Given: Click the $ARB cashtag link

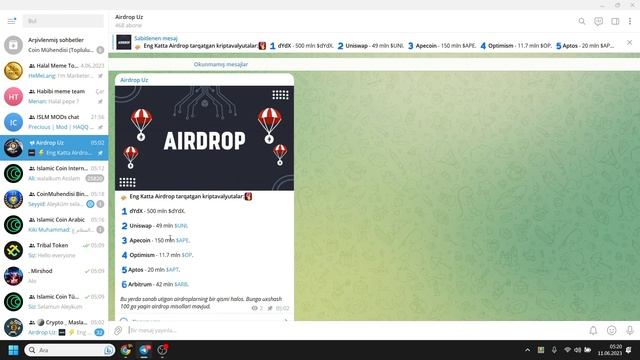Looking at the screenshot, I should point(181,284).
